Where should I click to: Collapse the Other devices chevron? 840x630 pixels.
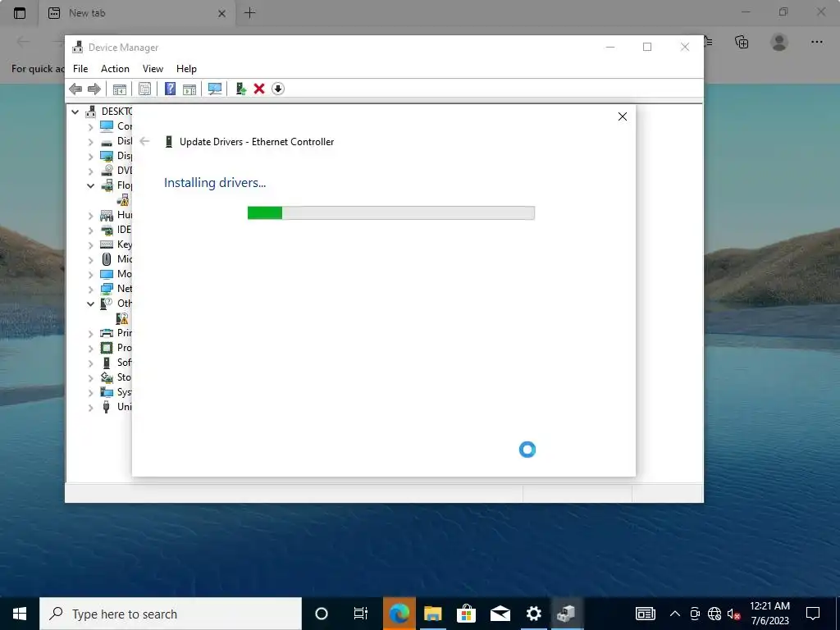[90, 304]
